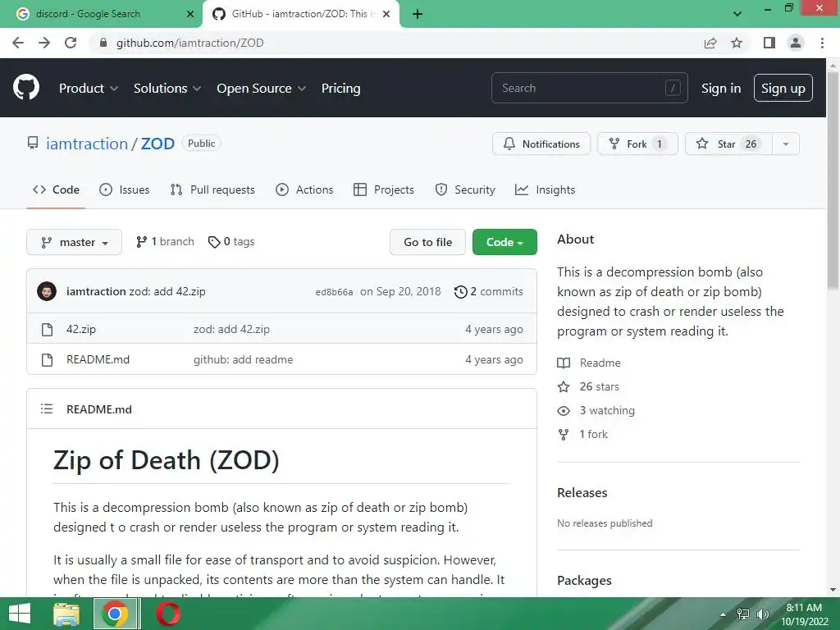View the Insights tab
840x630 pixels.
pyautogui.click(x=545, y=189)
